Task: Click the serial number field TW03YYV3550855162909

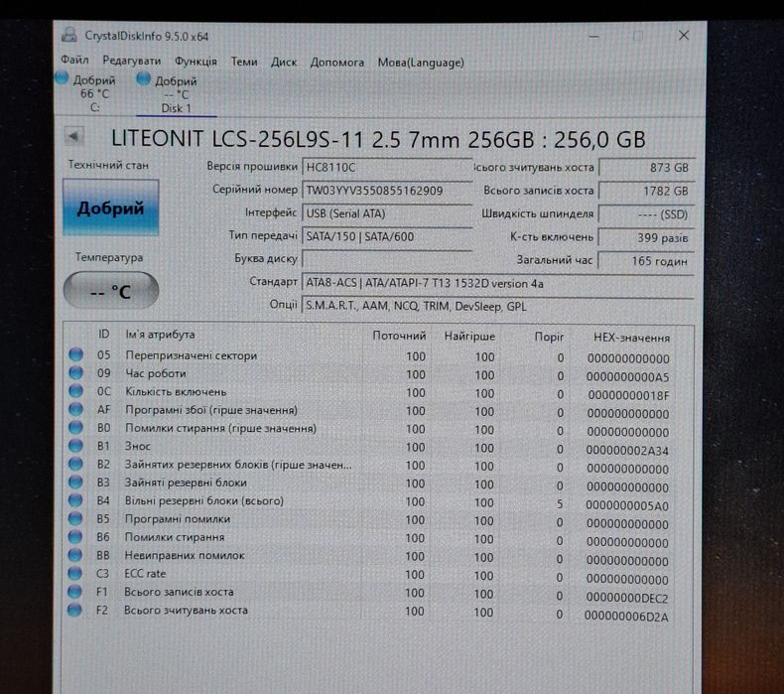Action: pos(387,191)
